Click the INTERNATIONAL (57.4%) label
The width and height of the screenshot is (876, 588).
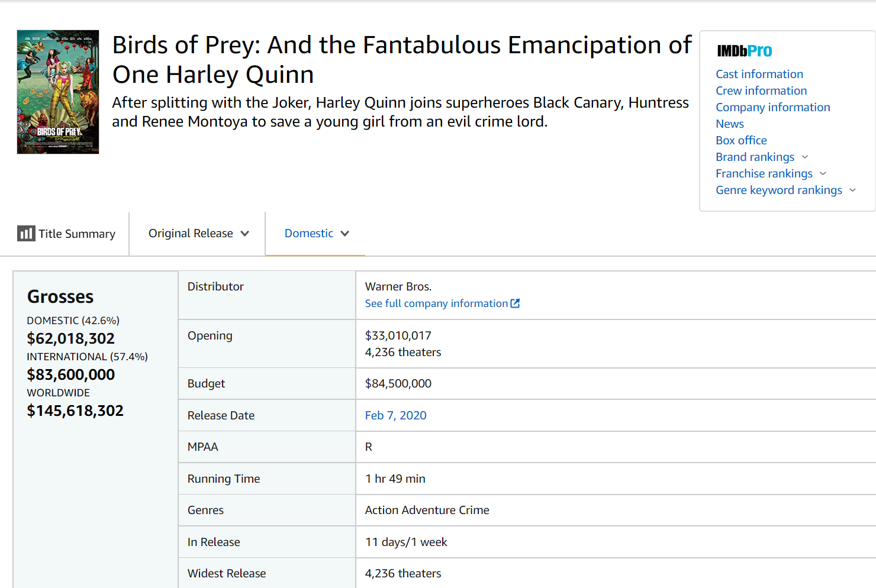pos(87,356)
